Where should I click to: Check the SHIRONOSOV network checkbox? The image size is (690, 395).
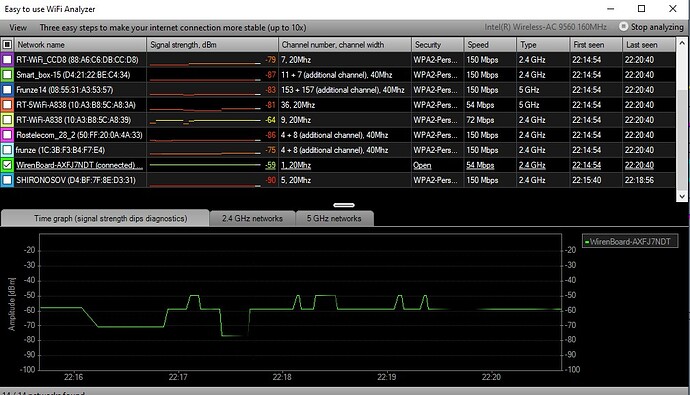pos(7,180)
